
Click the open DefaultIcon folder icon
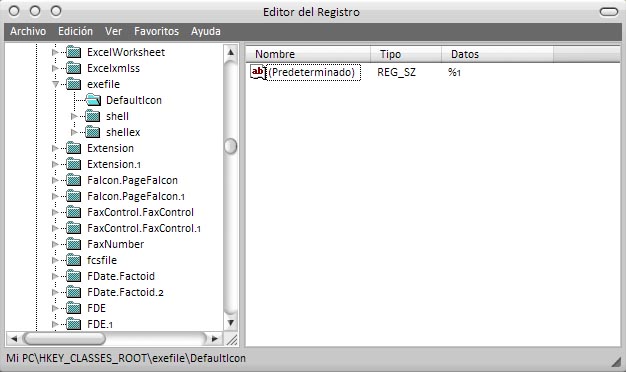click(93, 100)
